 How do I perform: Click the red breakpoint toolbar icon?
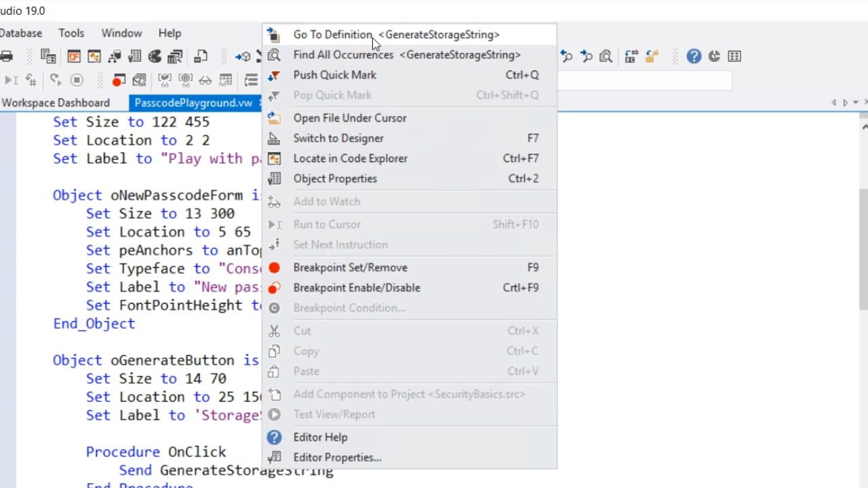pyautogui.click(x=119, y=81)
